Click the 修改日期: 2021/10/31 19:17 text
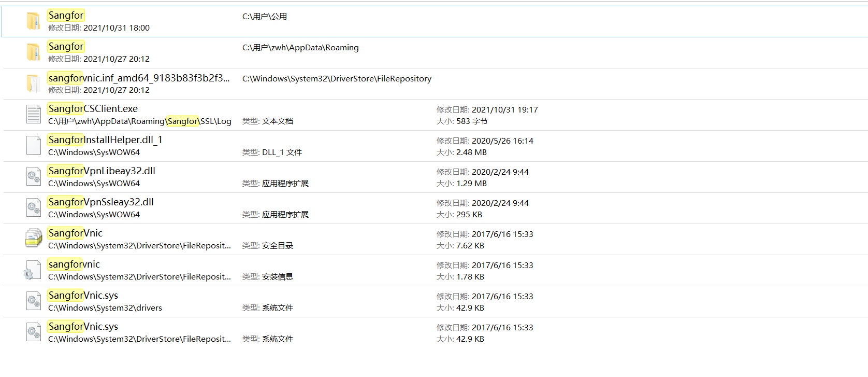868x377 pixels. 487,110
